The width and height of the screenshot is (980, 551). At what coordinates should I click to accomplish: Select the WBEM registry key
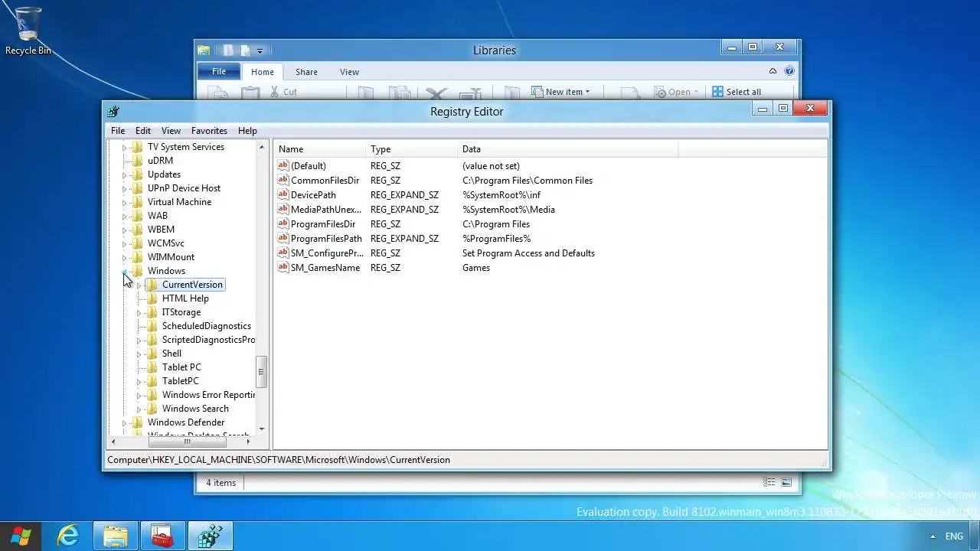point(161,230)
